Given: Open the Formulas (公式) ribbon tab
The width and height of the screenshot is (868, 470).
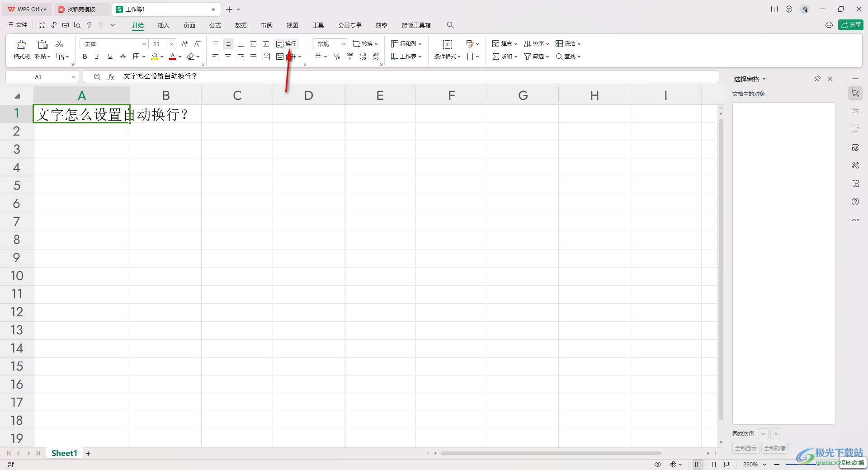Looking at the screenshot, I should [215, 25].
